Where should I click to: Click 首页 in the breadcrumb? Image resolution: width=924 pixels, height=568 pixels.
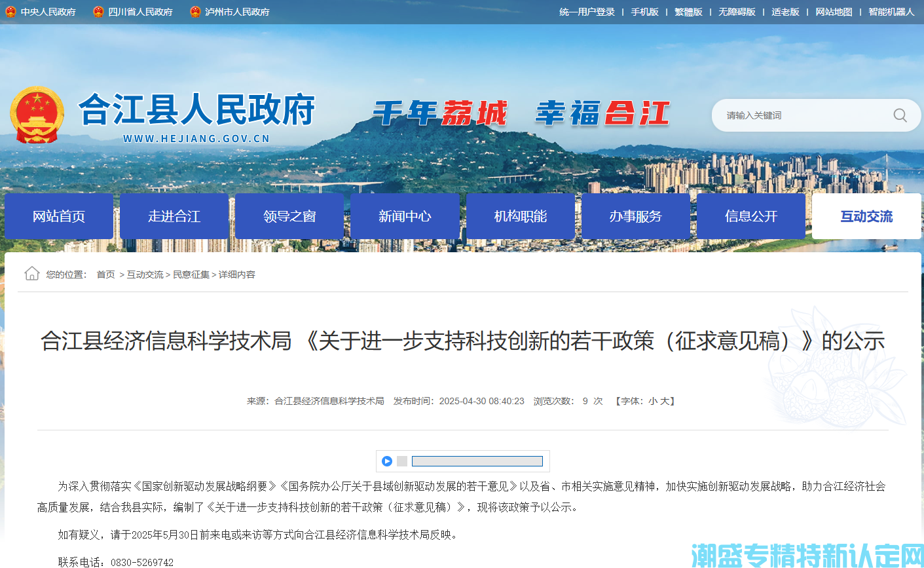point(106,275)
